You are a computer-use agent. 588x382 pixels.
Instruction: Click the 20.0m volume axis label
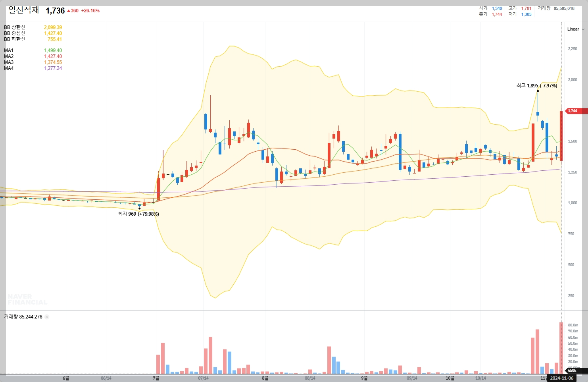(x=573, y=361)
